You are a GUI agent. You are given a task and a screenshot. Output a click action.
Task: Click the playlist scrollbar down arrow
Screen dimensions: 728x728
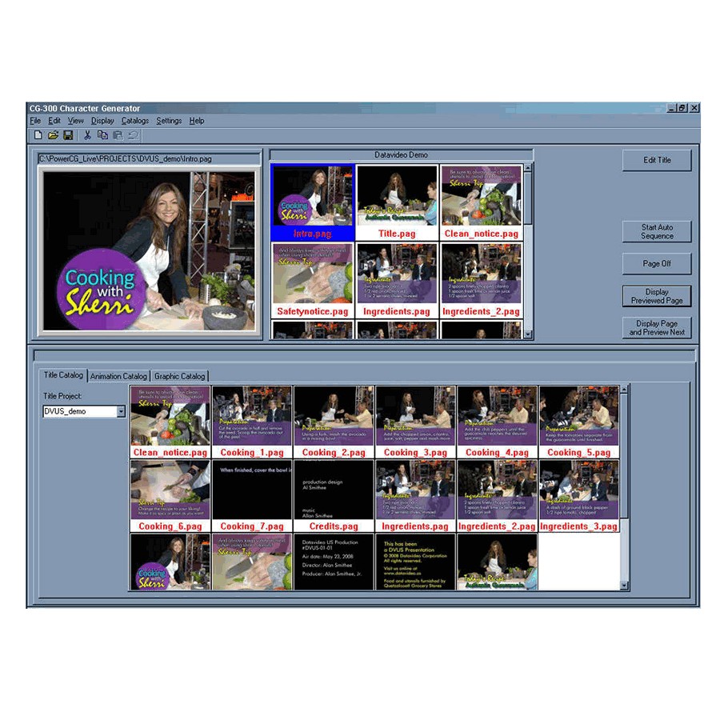pos(527,334)
